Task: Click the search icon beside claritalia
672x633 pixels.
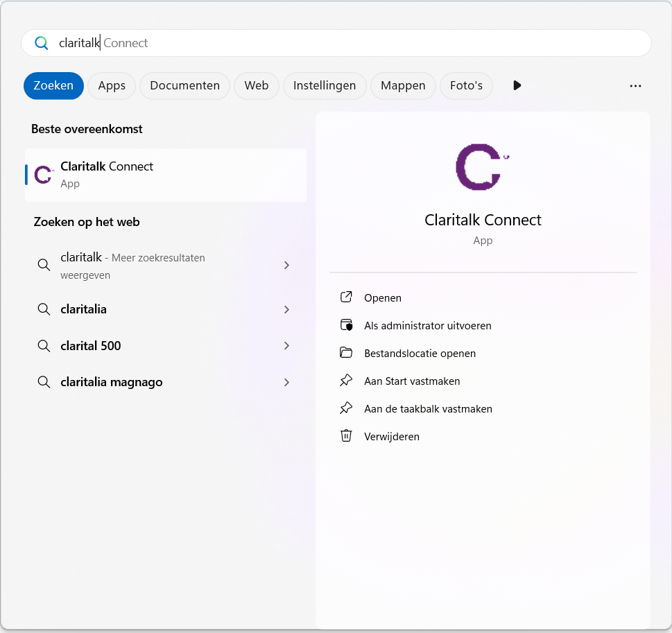Action: pyautogui.click(x=44, y=309)
